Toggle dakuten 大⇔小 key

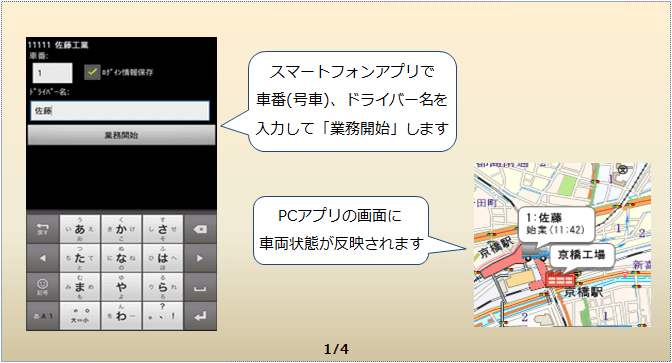80,316
